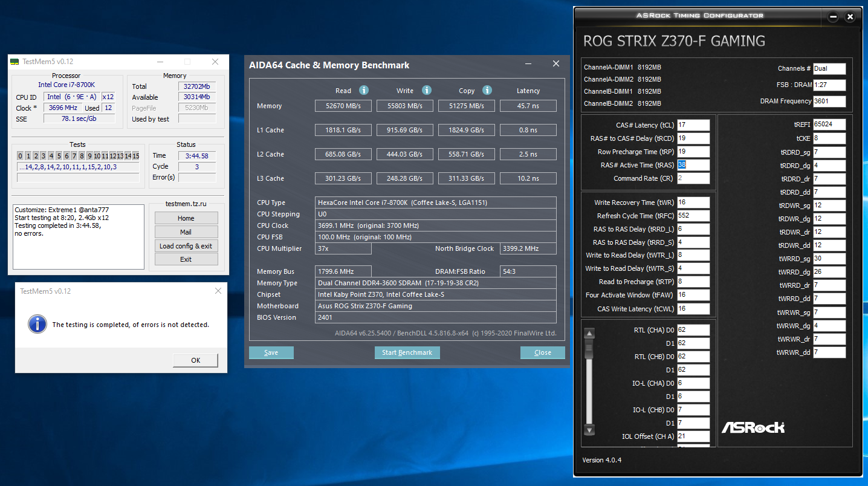This screenshot has width=868, height=486.
Task: Focus the tRRD_S RAS to RAS Delay field
Action: (693, 242)
